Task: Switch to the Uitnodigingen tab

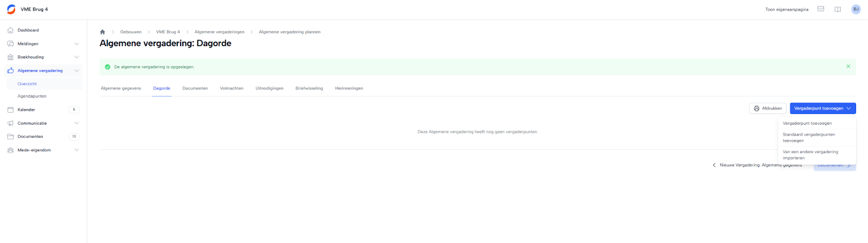Action: coord(270,88)
